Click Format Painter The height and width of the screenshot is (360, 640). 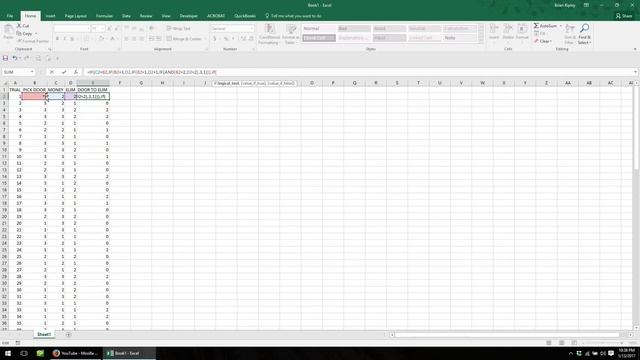pos(33,41)
